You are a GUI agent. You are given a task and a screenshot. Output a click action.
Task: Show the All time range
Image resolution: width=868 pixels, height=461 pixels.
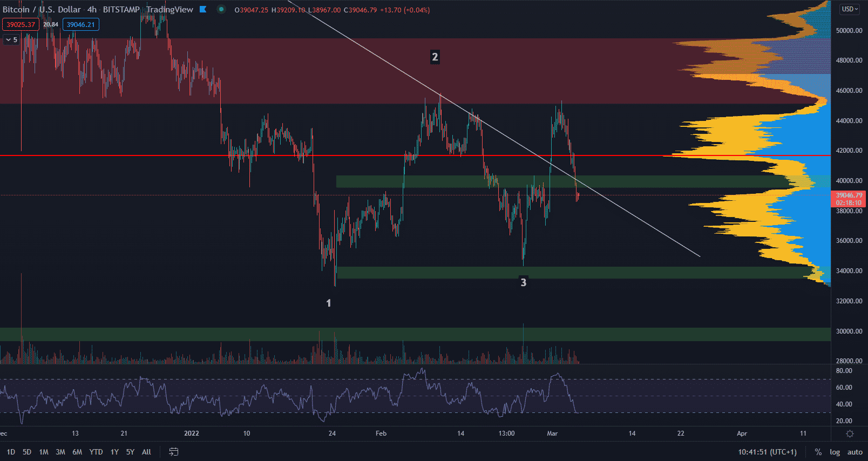[146, 452]
